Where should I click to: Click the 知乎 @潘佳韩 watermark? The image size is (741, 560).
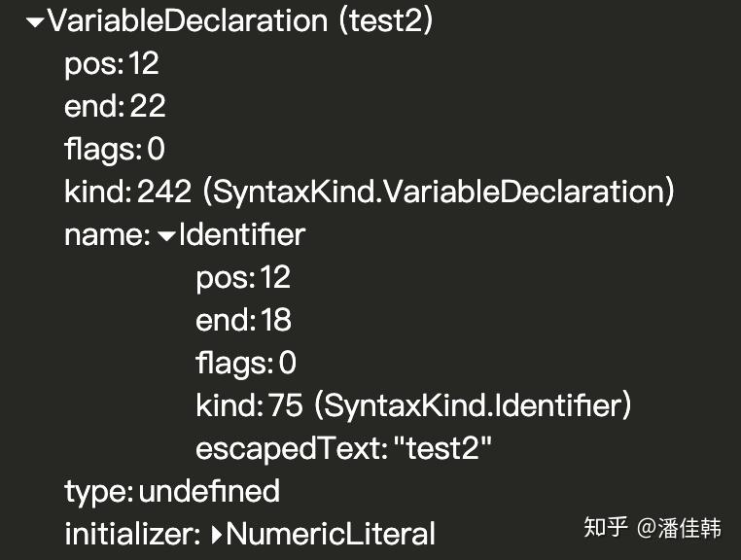coord(653,528)
